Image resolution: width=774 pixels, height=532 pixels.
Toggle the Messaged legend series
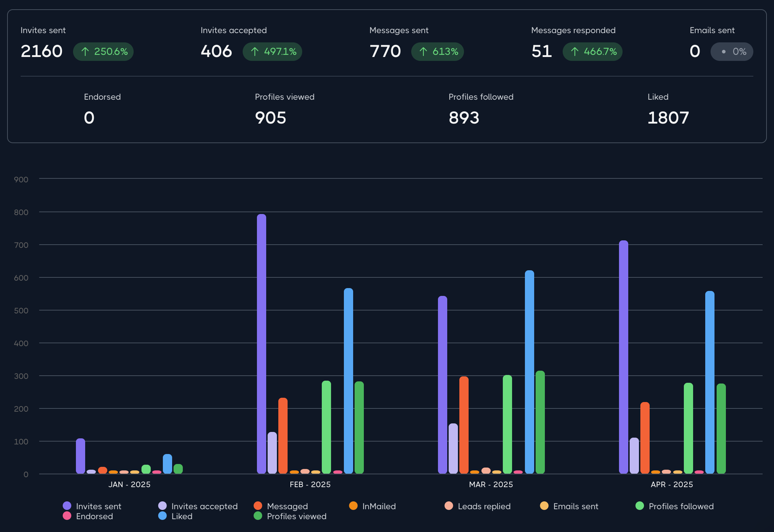click(281, 506)
